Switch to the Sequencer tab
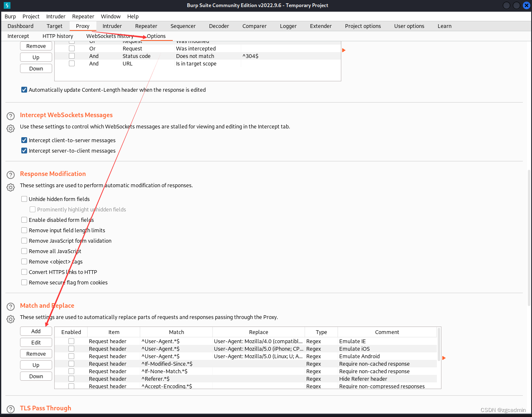Screen dimensions: 532x417 pos(183,26)
